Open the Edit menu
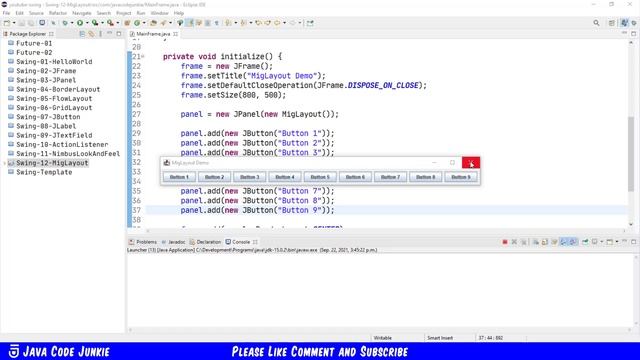640x360 pixels. [19, 13]
